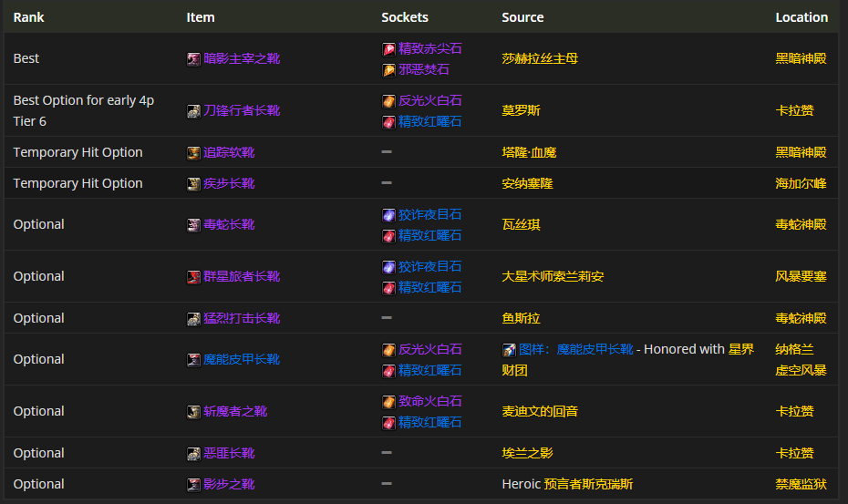Click the 斩魔者之靴 item icon
This screenshot has width=848, height=504.
point(193,412)
